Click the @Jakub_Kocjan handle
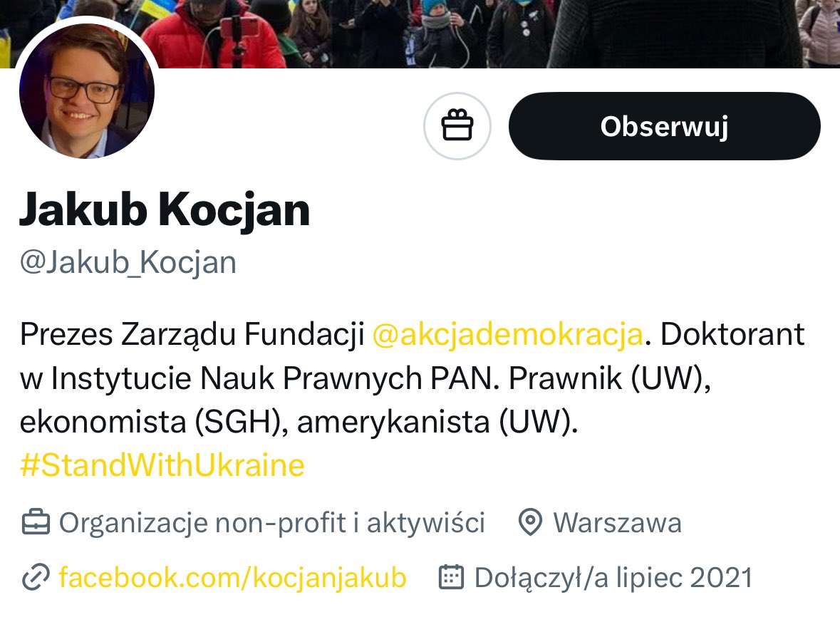 coord(128,262)
